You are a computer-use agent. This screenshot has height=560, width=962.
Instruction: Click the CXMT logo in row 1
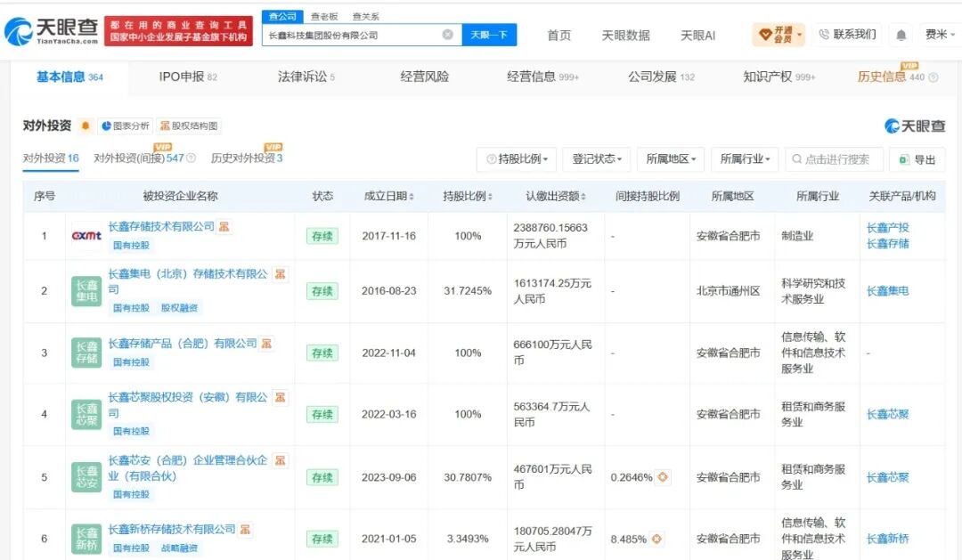click(86, 236)
